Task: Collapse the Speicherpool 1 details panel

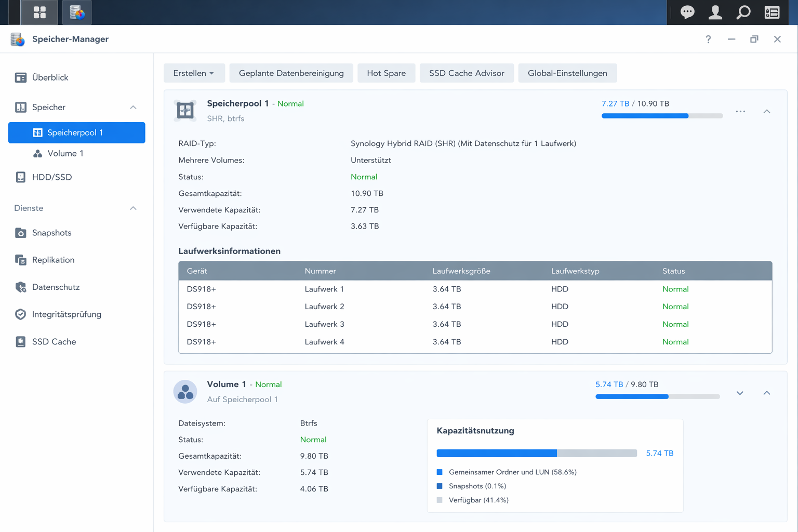Action: [x=767, y=112]
